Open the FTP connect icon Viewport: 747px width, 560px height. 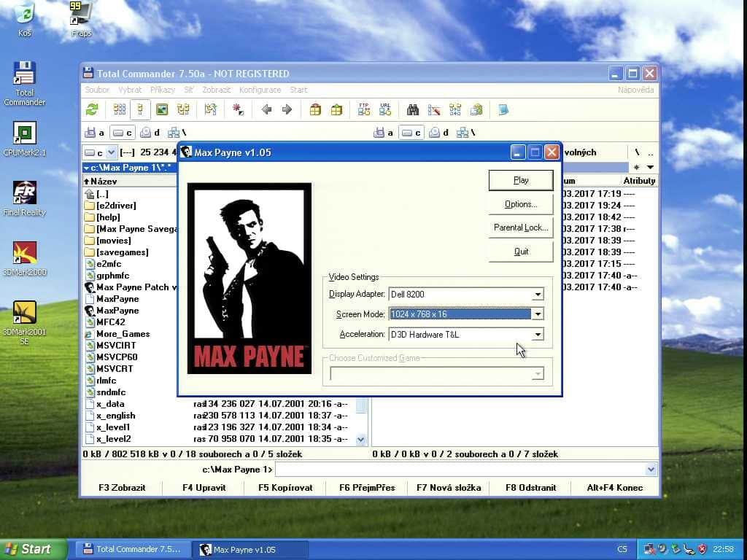point(364,110)
